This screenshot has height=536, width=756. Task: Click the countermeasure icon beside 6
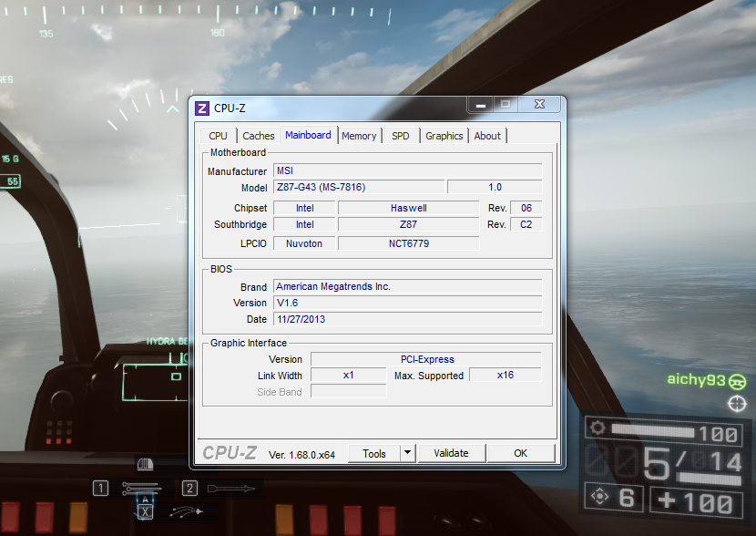(599, 497)
